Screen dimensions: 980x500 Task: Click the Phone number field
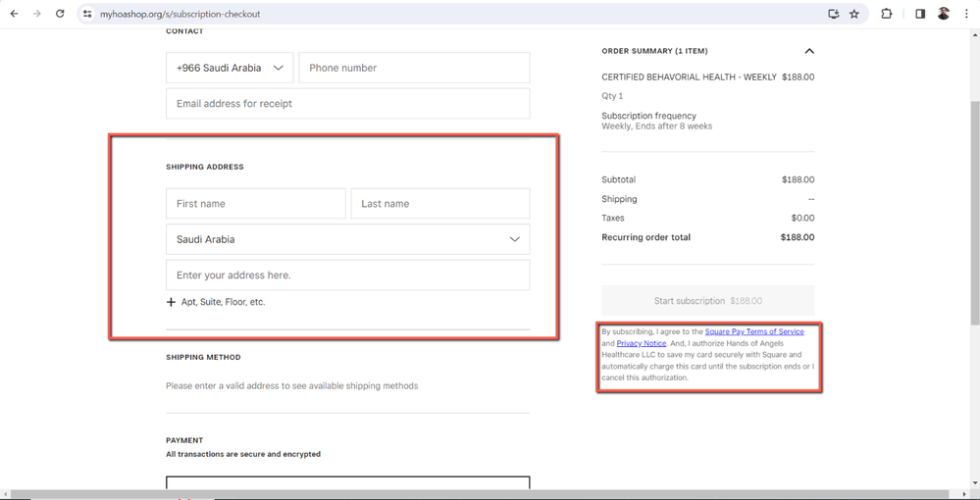[413, 68]
